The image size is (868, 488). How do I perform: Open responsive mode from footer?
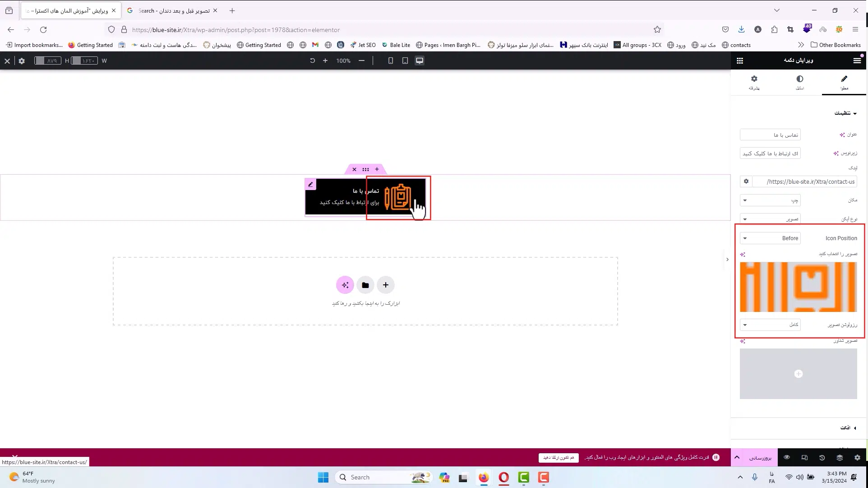coord(804,458)
